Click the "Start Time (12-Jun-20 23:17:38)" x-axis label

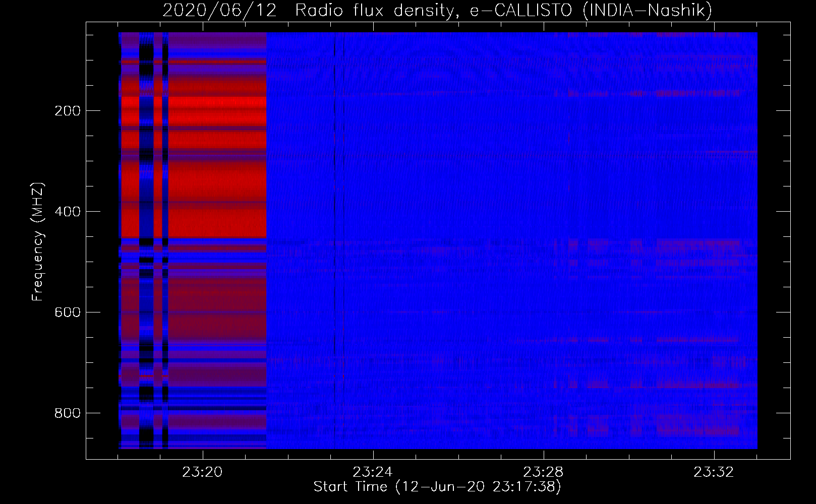coord(437,487)
